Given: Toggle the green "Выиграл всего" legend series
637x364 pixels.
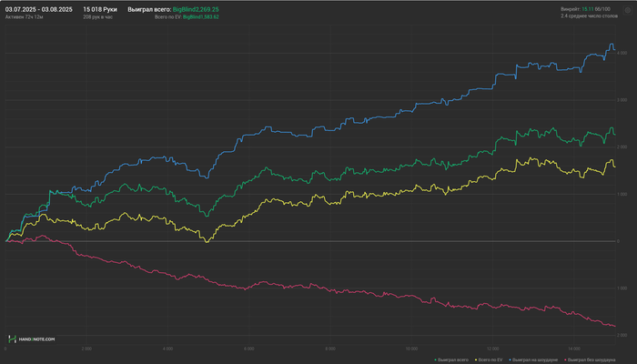Looking at the screenshot, I should (451, 360).
